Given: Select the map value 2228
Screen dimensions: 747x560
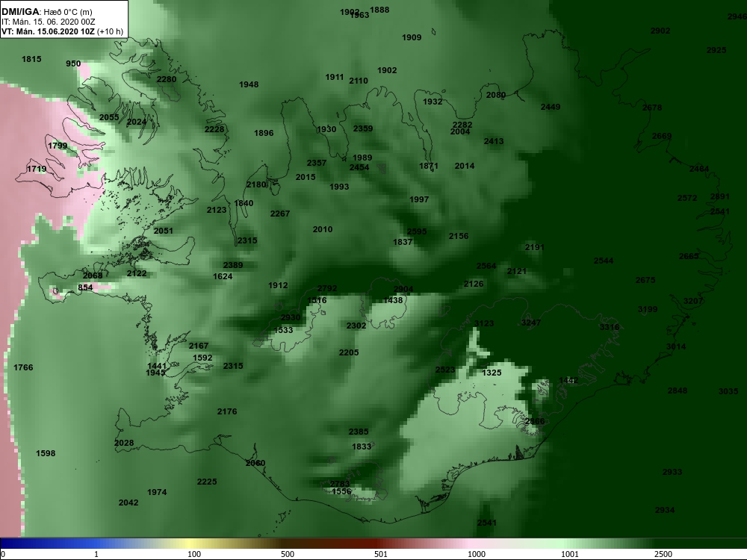Looking at the screenshot, I should point(214,129).
